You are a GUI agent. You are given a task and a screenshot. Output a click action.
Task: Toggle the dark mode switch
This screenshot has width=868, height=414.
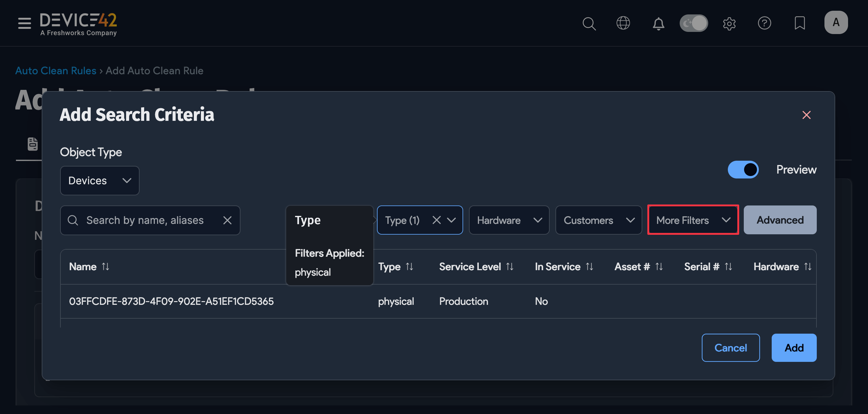(693, 23)
